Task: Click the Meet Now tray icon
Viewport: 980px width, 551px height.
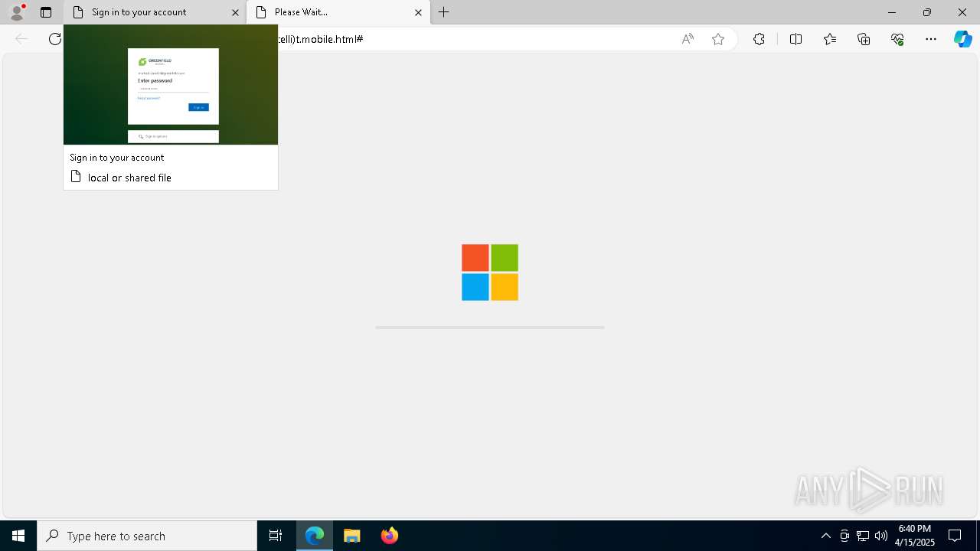Action: point(844,536)
